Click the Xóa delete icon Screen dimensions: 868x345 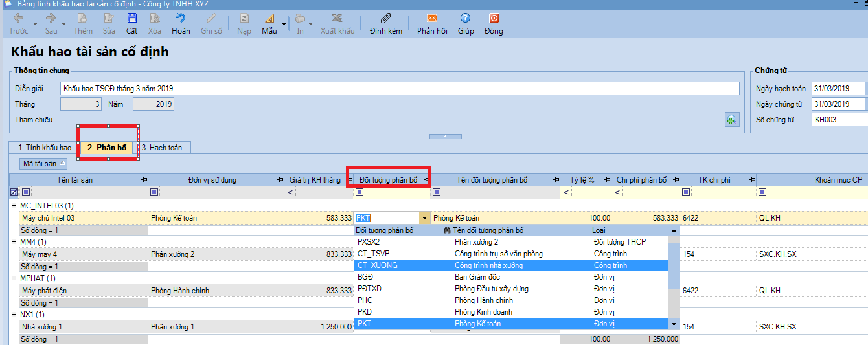[154, 18]
